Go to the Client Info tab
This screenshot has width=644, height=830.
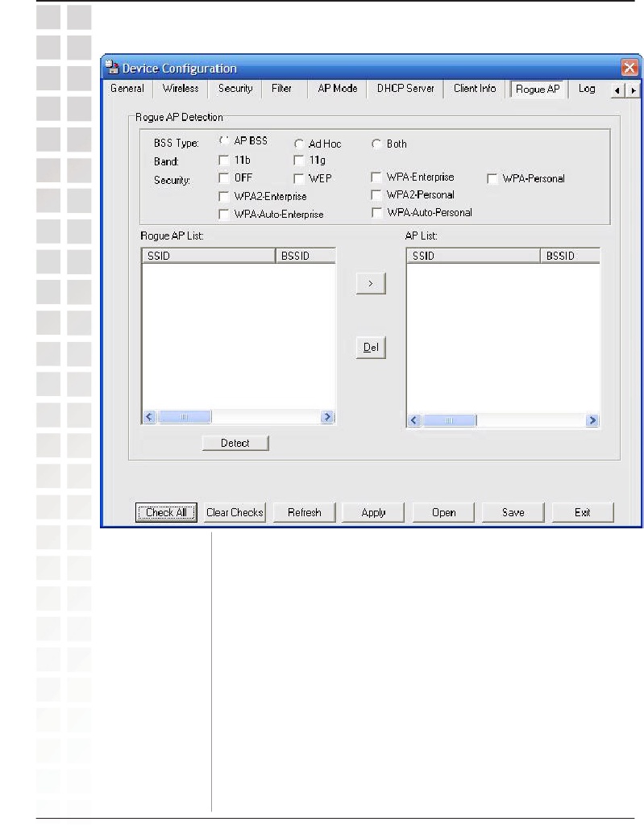[475, 89]
